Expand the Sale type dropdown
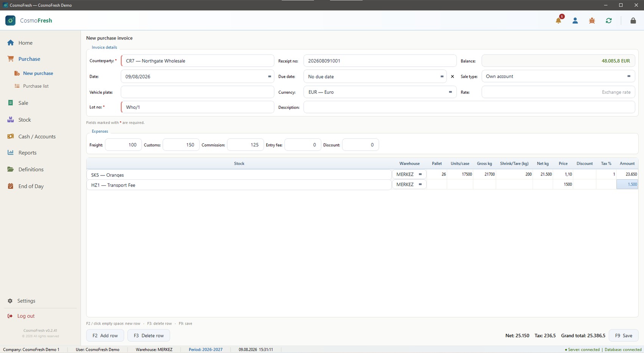The height and width of the screenshot is (353, 644). pyautogui.click(x=628, y=76)
